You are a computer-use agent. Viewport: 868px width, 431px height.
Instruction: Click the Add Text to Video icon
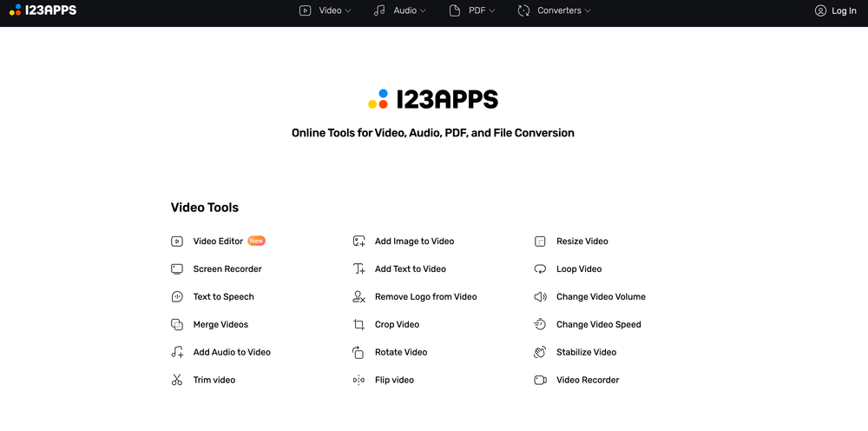[x=358, y=269]
